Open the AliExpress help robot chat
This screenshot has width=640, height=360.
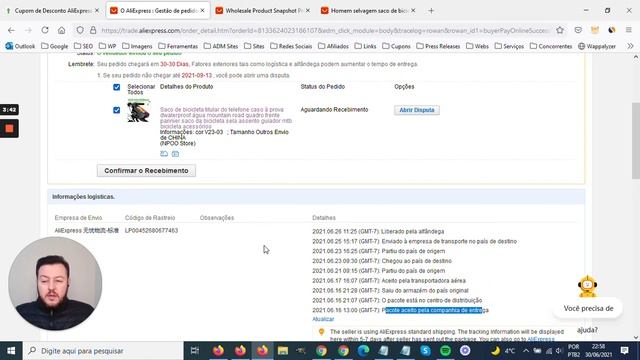click(587, 286)
